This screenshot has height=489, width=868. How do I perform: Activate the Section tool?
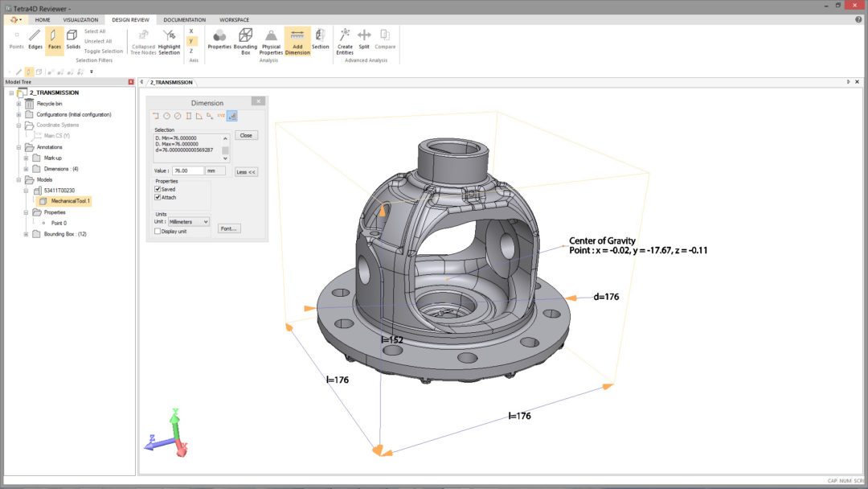pyautogui.click(x=320, y=39)
